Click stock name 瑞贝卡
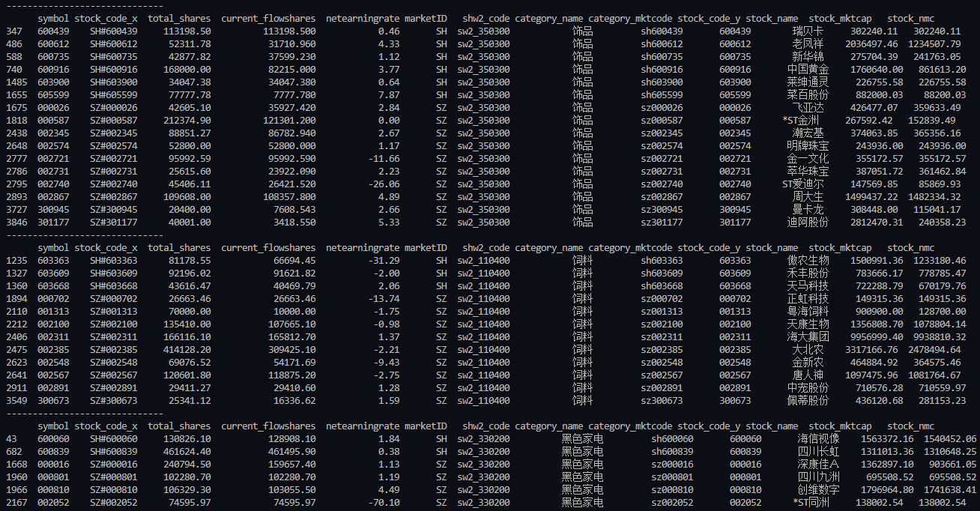980x511 pixels. pos(808,31)
